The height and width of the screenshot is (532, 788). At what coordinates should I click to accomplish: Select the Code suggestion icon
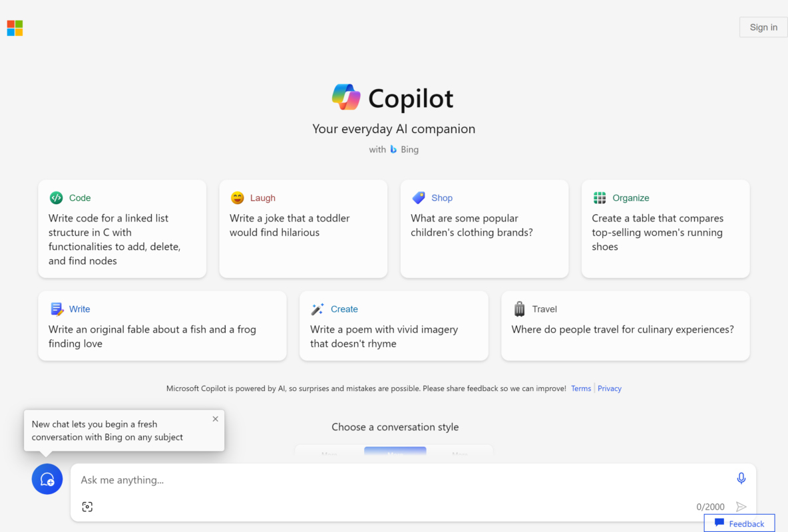point(56,198)
